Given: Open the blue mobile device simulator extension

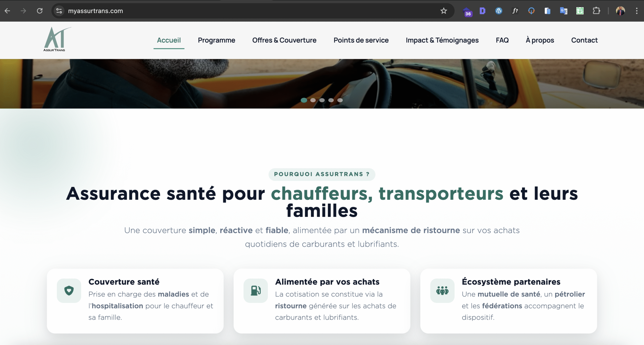Looking at the screenshot, I should click(547, 11).
